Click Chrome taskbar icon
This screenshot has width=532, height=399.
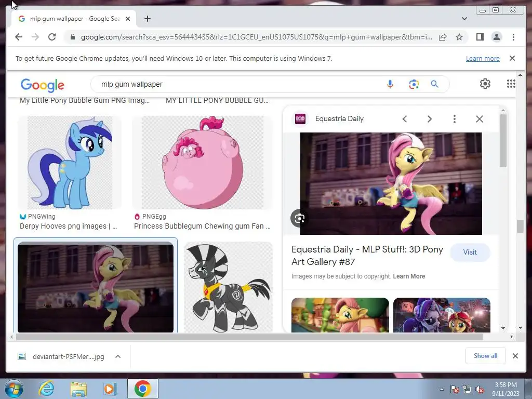pyautogui.click(x=142, y=389)
